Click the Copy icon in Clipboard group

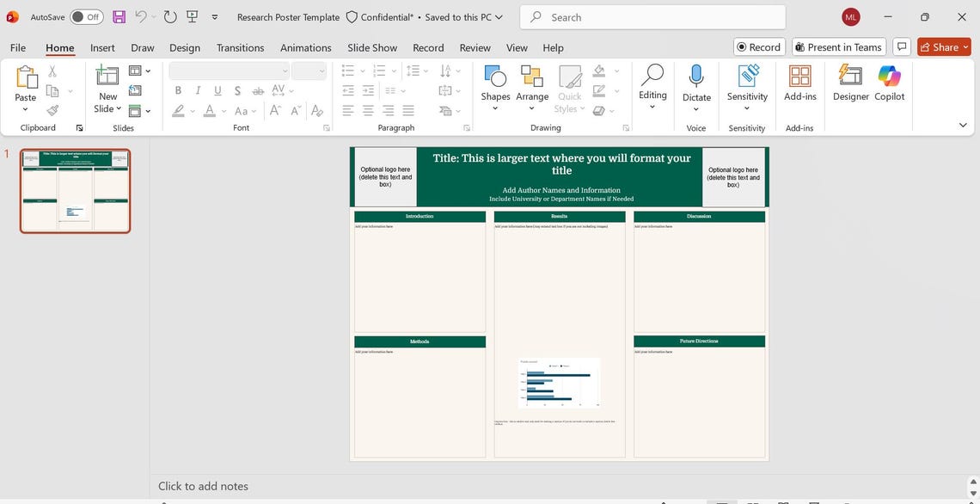[52, 91]
